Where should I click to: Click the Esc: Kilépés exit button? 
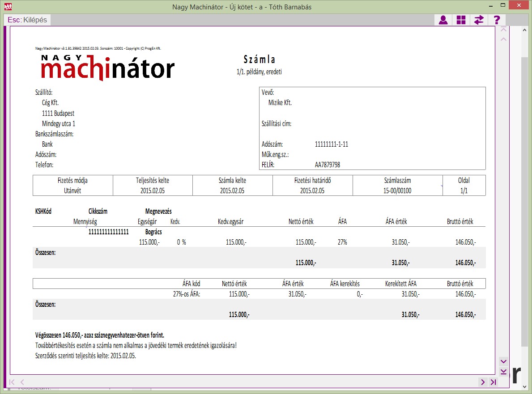tap(28, 20)
